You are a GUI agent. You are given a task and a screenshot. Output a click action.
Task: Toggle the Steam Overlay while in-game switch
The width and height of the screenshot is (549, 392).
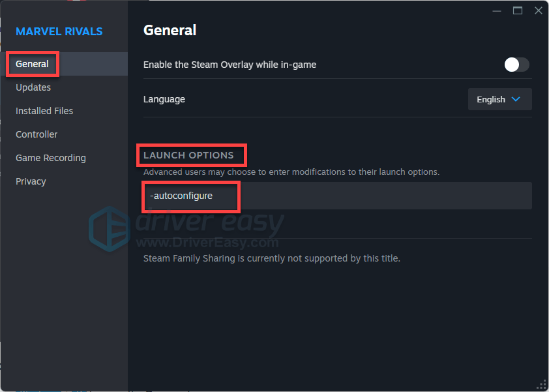pyautogui.click(x=516, y=65)
